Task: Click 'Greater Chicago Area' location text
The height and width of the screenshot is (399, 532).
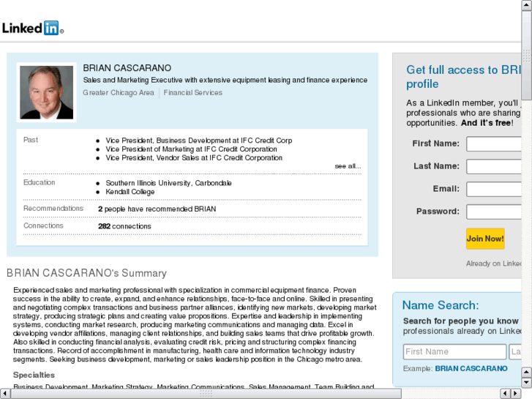Action: pos(119,93)
